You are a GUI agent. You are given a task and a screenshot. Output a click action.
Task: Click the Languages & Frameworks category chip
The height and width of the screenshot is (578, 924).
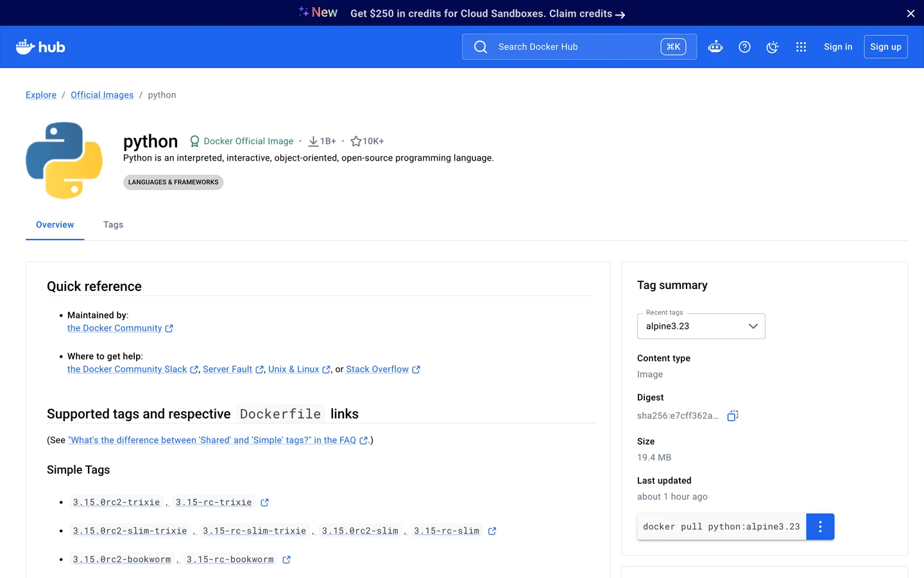point(173,182)
